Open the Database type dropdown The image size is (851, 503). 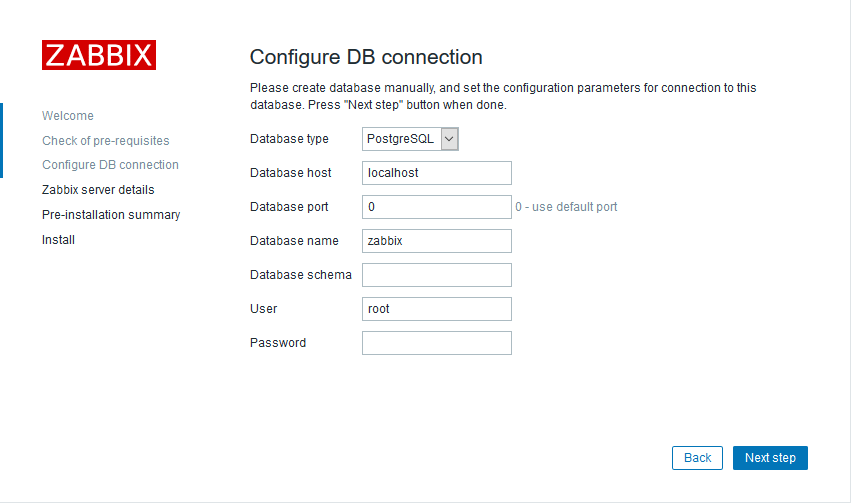(410, 139)
